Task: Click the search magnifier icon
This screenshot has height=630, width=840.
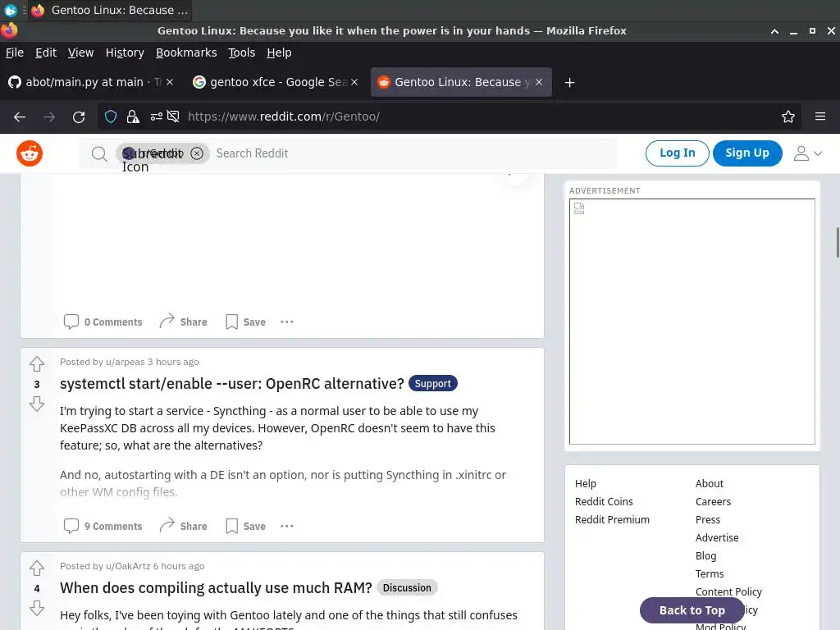Action: tap(99, 153)
